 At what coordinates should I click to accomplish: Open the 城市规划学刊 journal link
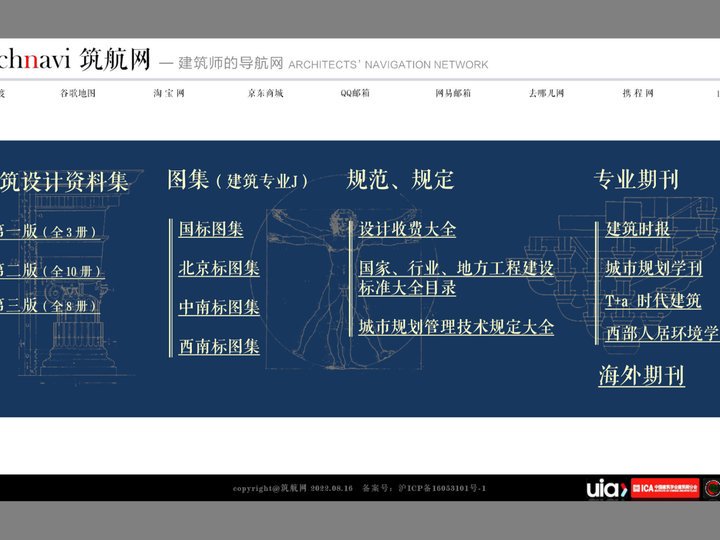click(x=654, y=268)
